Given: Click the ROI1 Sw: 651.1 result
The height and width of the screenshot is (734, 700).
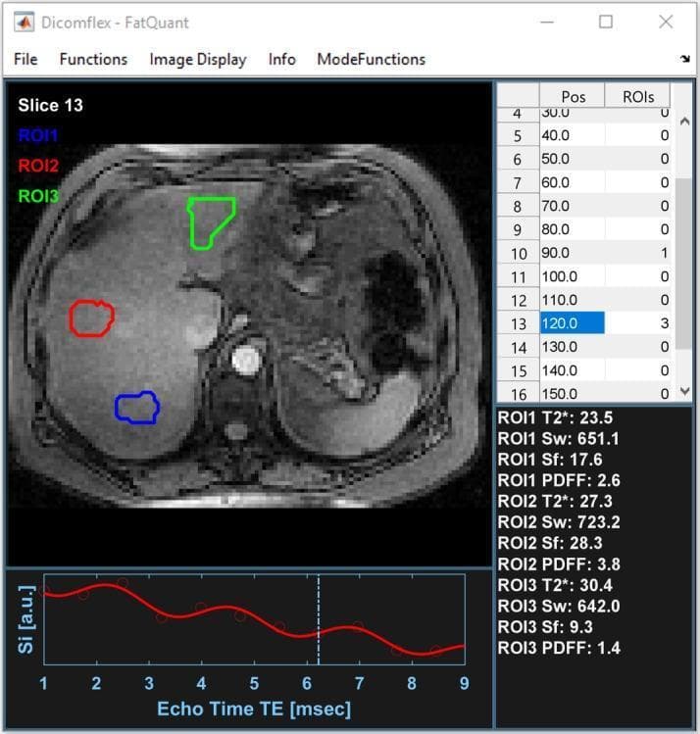Looking at the screenshot, I should 558,439.
